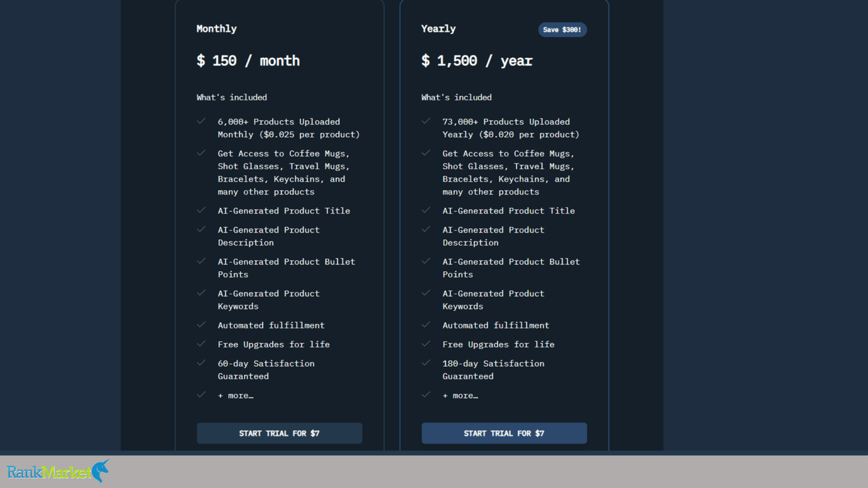Click the Monthly checkmark for AI-Generated Product Bullet Points

[x=201, y=261]
